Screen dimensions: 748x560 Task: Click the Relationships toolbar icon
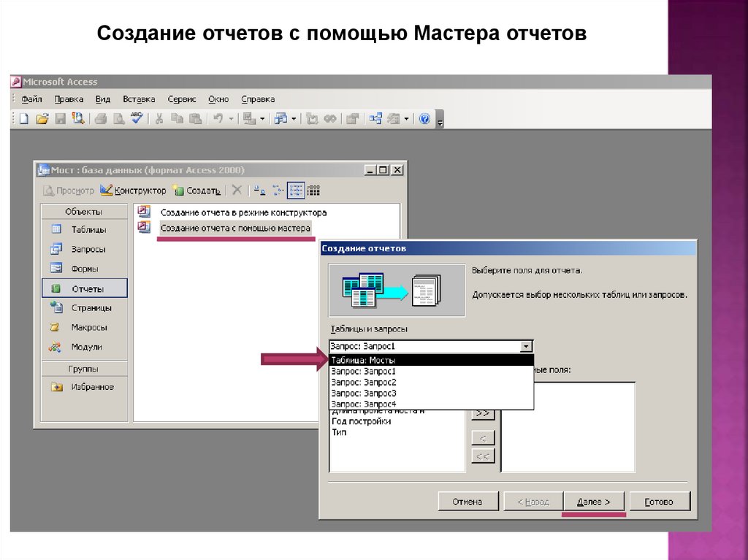[x=375, y=118]
